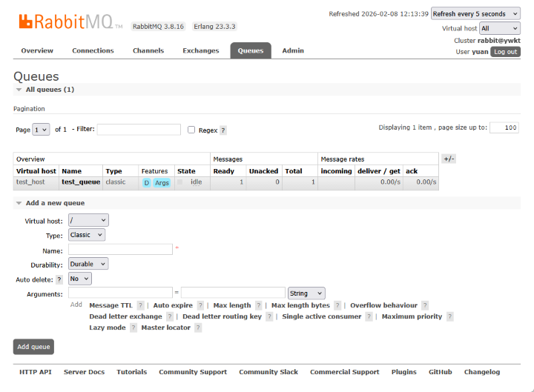Click the Message TTL argument shortcut

[x=111, y=305]
